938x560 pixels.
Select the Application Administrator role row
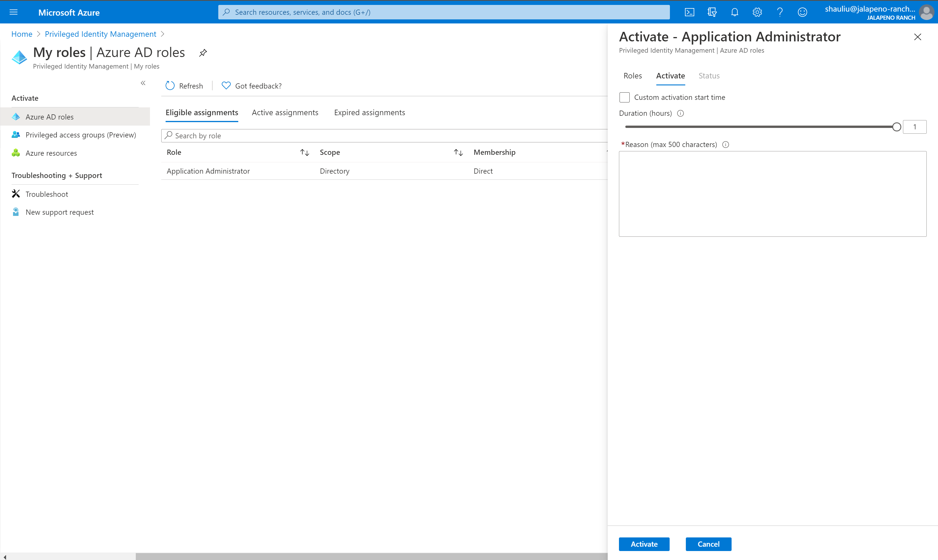[x=384, y=171]
